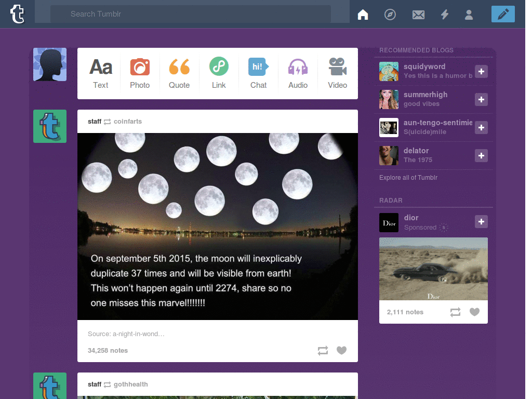Click the staff avatar beside the moon post

(50, 126)
